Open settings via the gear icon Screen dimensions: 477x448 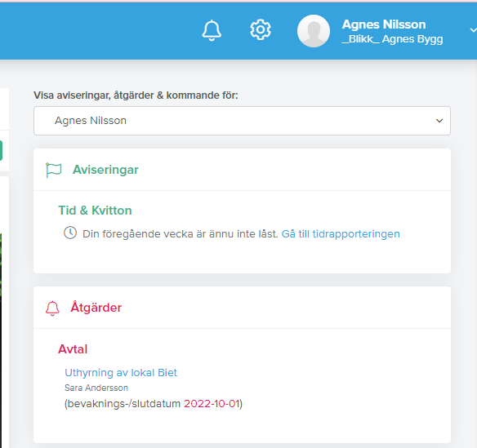pyautogui.click(x=261, y=29)
